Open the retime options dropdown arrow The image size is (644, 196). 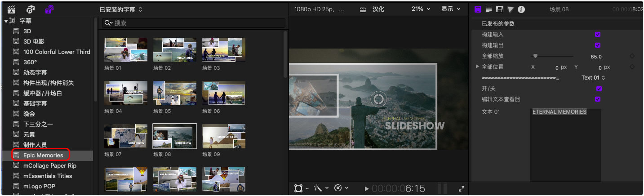click(x=347, y=188)
